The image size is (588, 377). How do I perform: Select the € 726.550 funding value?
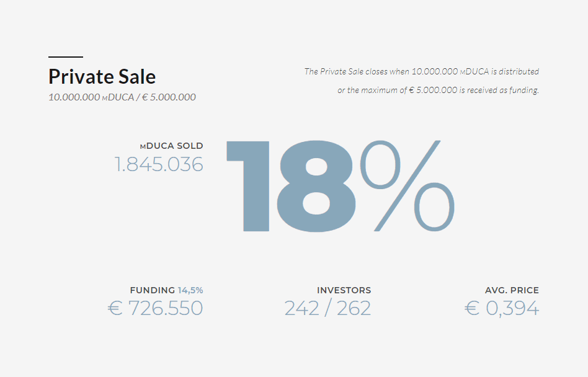click(x=155, y=308)
